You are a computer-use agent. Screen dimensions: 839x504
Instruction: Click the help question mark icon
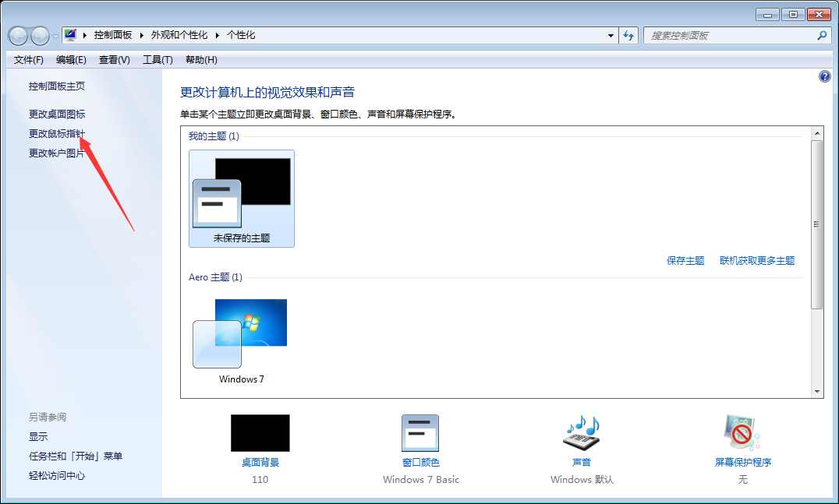824,76
